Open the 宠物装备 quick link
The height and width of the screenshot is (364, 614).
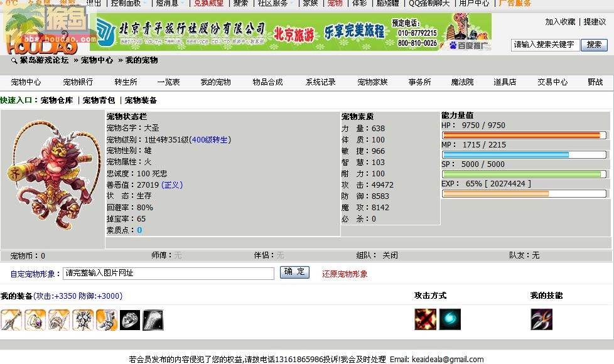[141, 100]
